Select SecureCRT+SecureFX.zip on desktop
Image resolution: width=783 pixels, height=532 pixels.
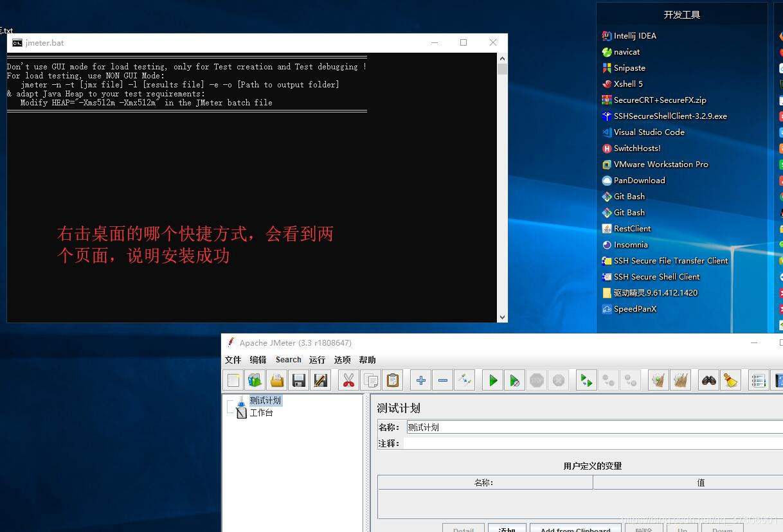tap(654, 100)
